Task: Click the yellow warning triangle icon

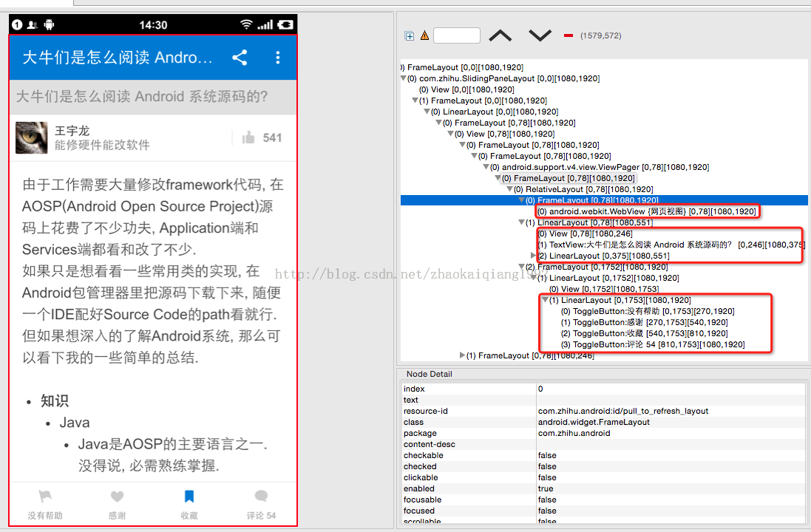Action: (x=424, y=35)
